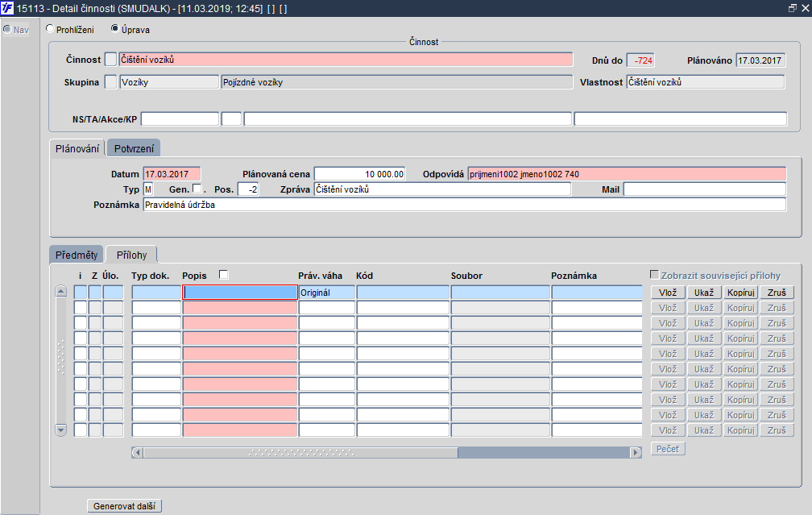Click the active Popis cell in the first row
This screenshot has height=515, width=812.
click(240, 293)
